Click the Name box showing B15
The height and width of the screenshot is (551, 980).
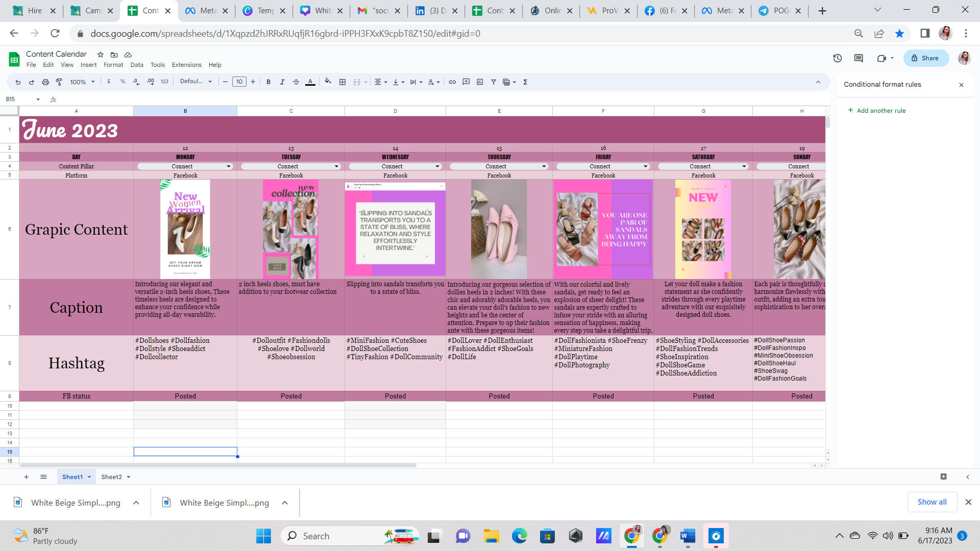click(x=22, y=99)
